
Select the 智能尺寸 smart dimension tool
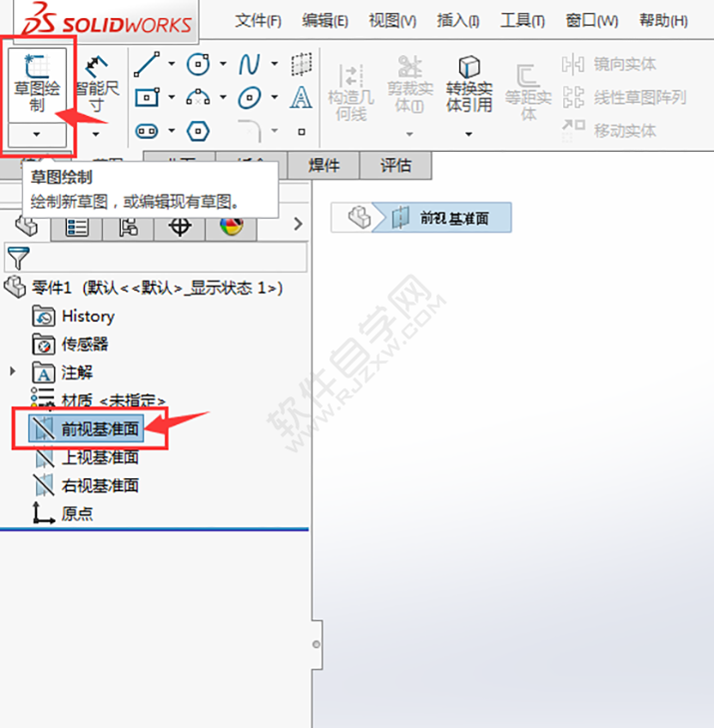[x=97, y=85]
